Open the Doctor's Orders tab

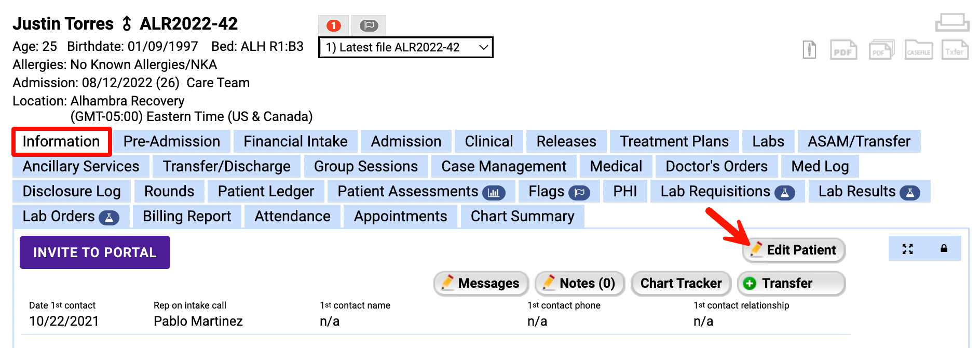tap(716, 166)
